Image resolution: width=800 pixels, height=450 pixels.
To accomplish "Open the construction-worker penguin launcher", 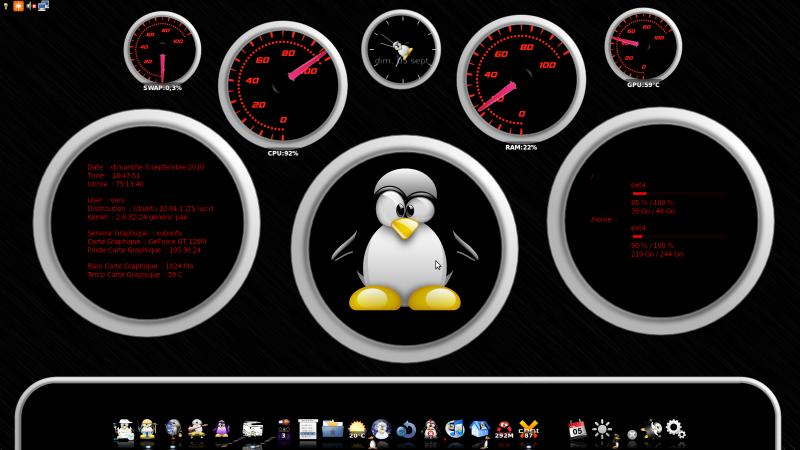I will point(147,429).
